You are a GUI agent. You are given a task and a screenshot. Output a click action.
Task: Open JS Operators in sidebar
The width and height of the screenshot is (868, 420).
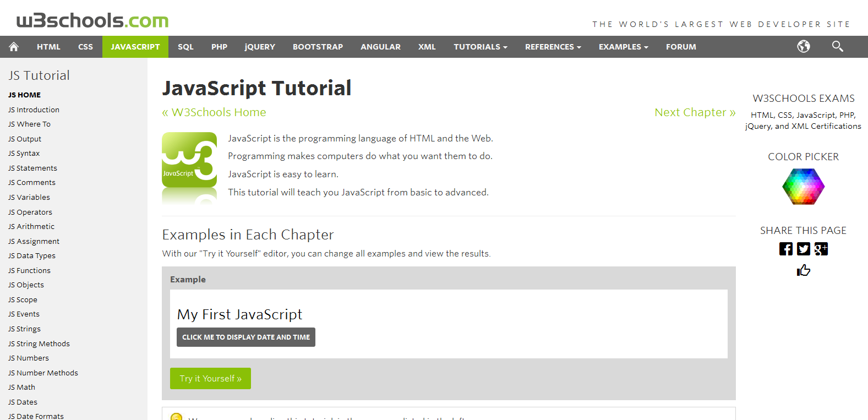[30, 212]
